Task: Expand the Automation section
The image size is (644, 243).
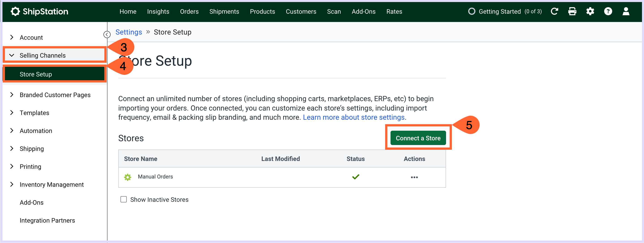Action: (x=11, y=131)
